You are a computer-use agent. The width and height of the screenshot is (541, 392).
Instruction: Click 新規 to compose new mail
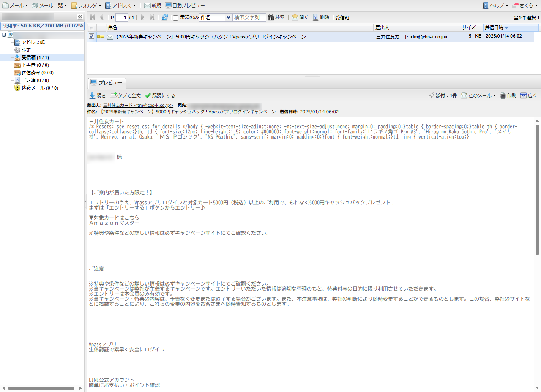(x=153, y=5)
